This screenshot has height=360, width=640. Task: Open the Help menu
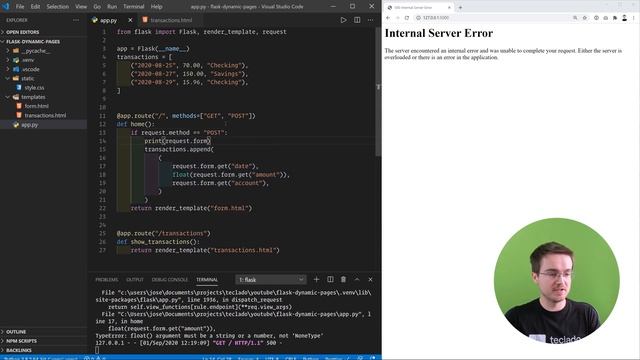coord(156,7)
